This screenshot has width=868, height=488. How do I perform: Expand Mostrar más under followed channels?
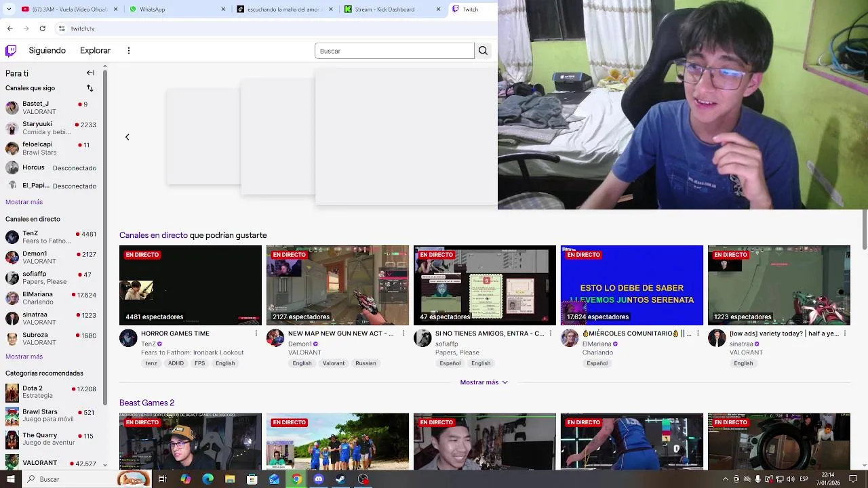point(24,202)
